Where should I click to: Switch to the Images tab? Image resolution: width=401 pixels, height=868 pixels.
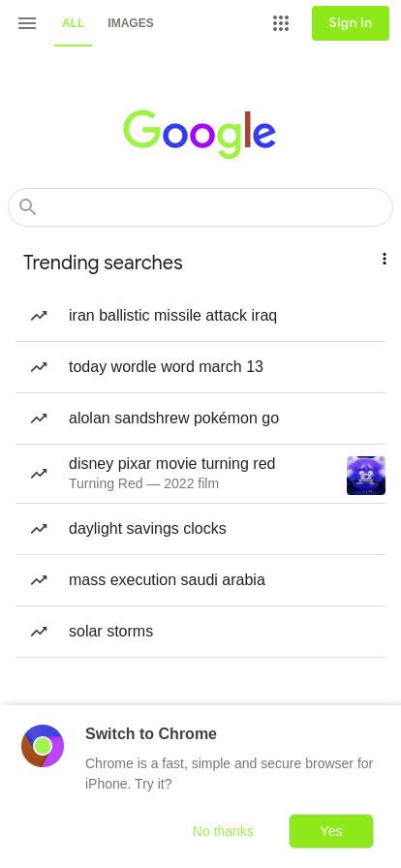131,23
